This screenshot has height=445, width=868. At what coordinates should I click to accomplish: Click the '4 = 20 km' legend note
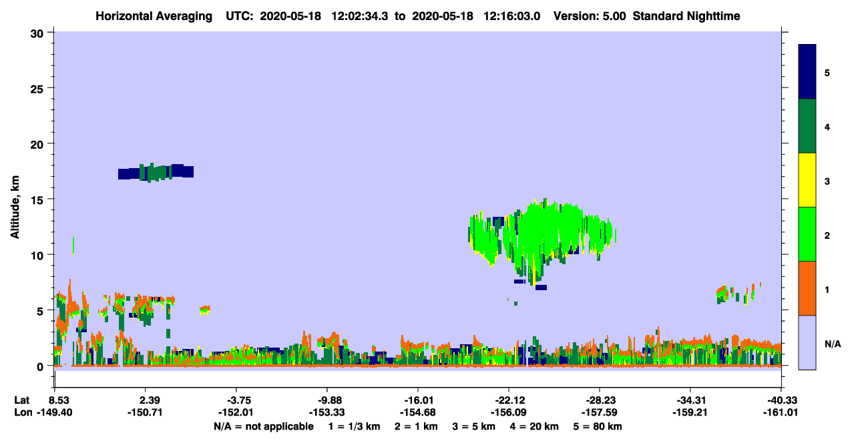pos(535,426)
